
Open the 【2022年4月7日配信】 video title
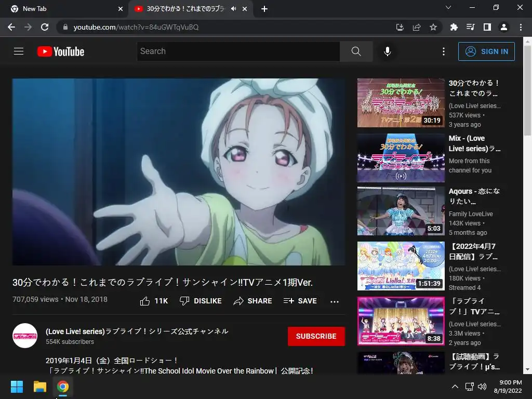pyautogui.click(x=474, y=251)
